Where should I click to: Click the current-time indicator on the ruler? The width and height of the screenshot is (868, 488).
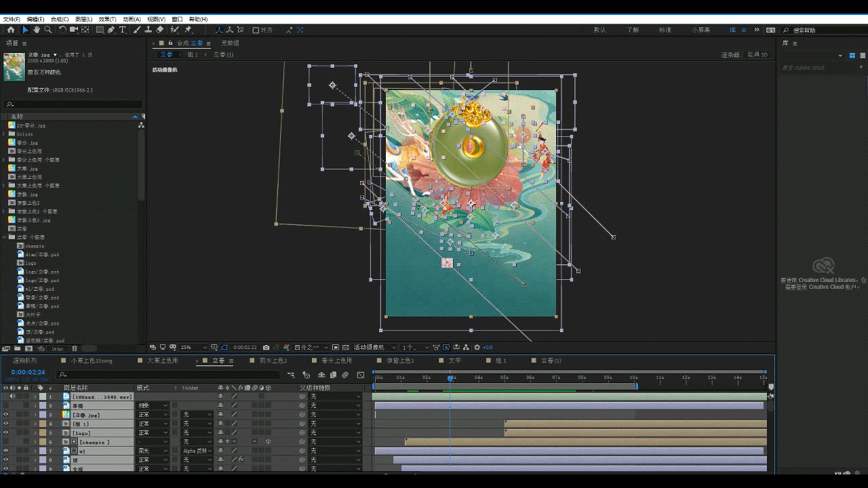tap(450, 378)
